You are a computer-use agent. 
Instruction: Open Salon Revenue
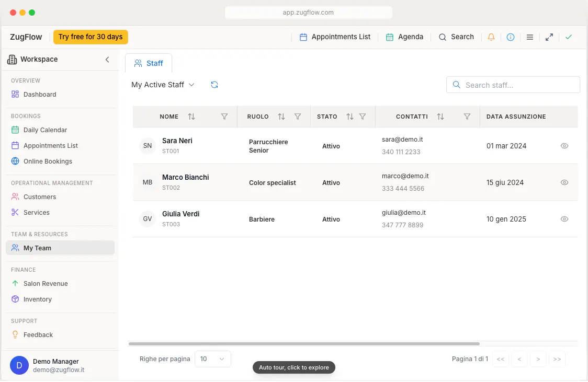[x=60, y=284]
